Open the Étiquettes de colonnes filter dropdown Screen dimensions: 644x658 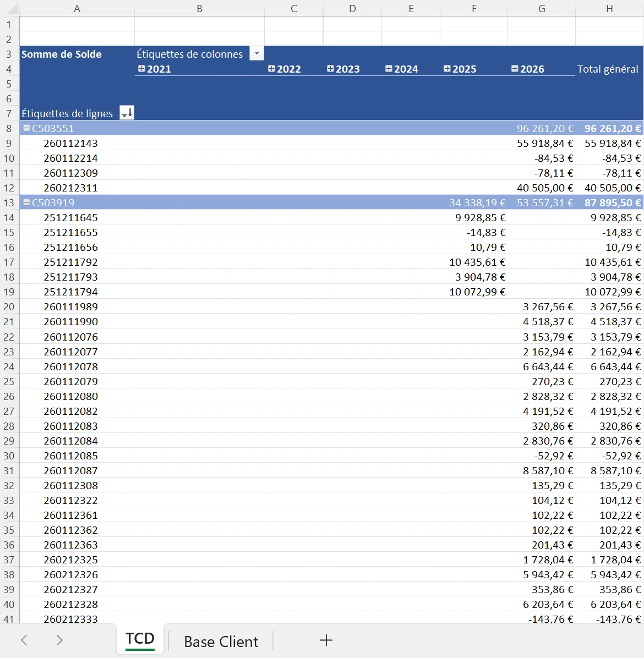[x=256, y=54]
